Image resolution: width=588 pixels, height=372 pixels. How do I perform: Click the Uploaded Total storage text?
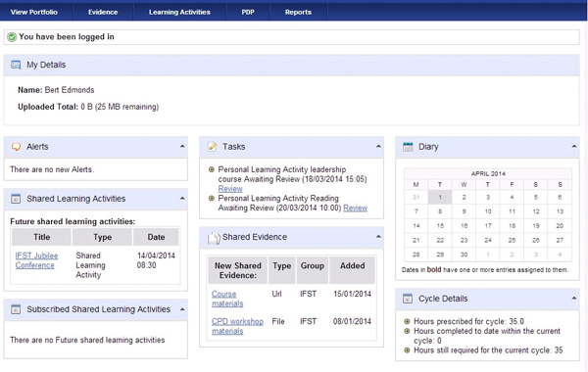click(x=88, y=107)
